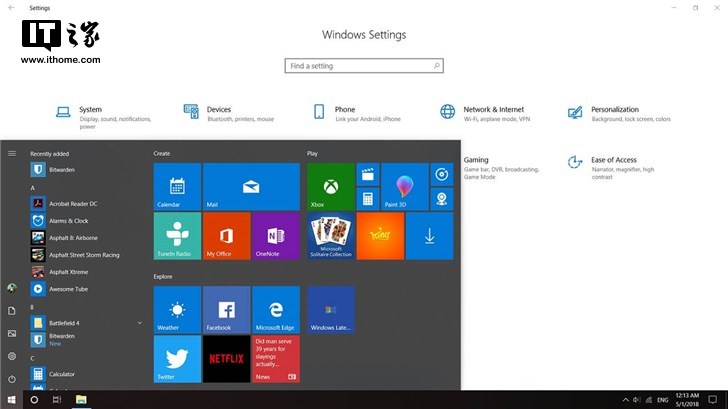Open System settings category

(103, 117)
